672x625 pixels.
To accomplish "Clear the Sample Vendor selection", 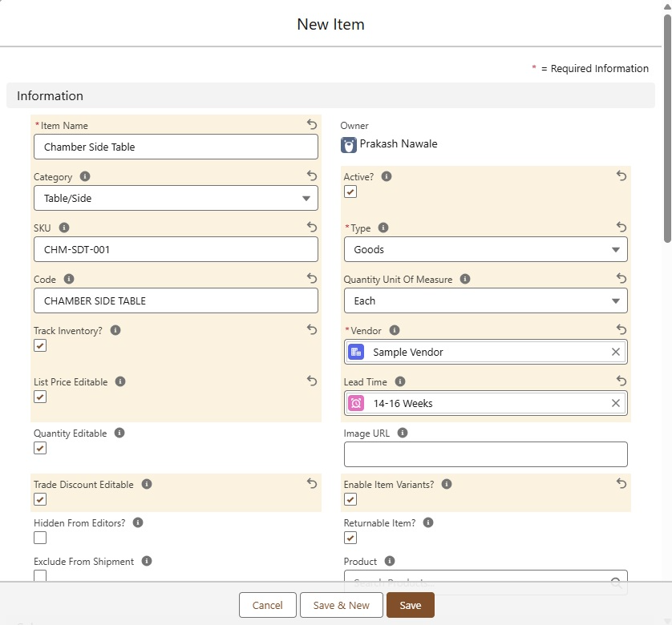I will (616, 352).
